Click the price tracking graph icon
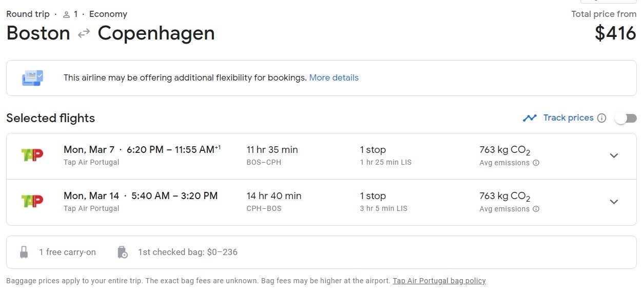The height and width of the screenshot is (293, 644). click(530, 118)
